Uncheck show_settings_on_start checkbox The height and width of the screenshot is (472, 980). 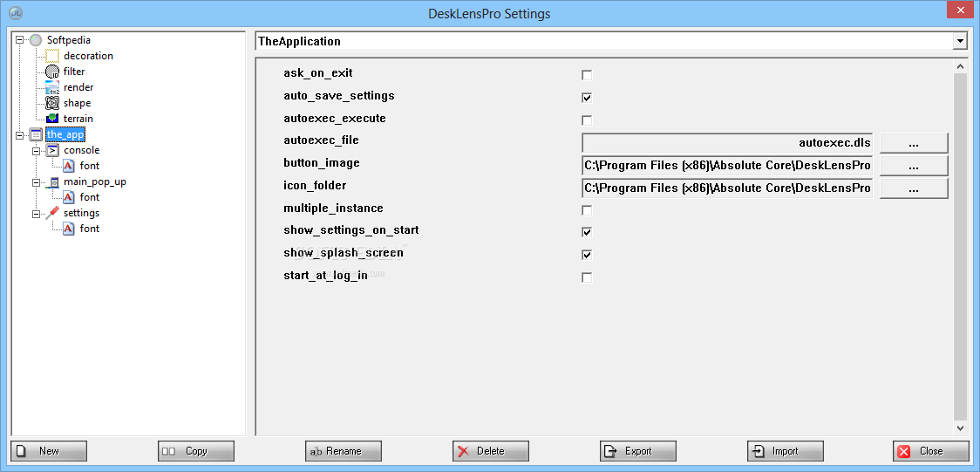(x=587, y=233)
